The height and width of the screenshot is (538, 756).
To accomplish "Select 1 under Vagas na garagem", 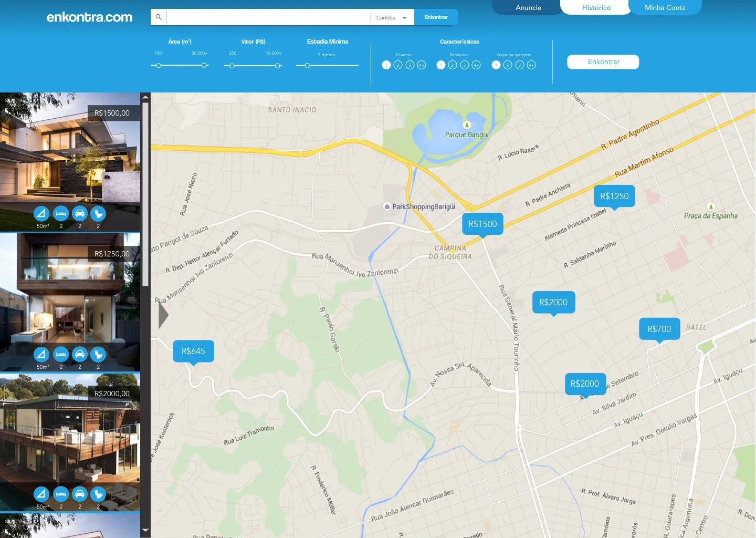I will click(496, 65).
